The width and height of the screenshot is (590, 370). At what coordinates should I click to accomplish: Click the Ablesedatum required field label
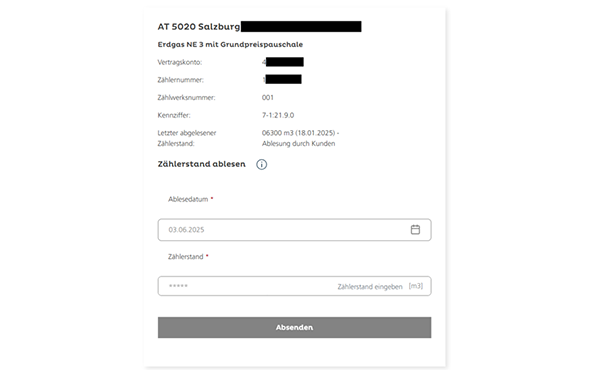pyautogui.click(x=190, y=199)
